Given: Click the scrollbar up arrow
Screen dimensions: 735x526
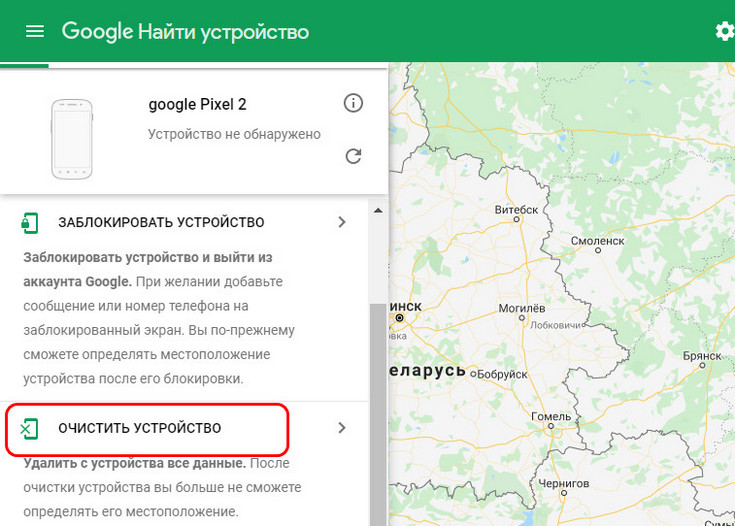Looking at the screenshot, I should [378, 210].
